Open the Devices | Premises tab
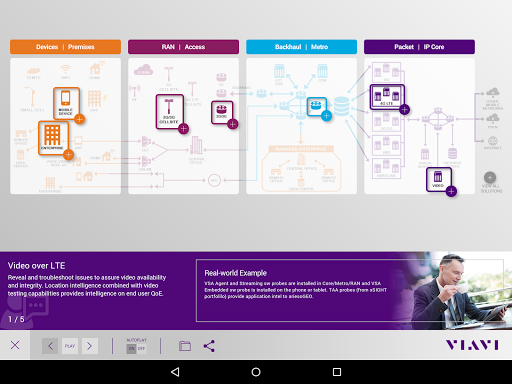Viewport: 512px width, 384px height. tap(65, 47)
